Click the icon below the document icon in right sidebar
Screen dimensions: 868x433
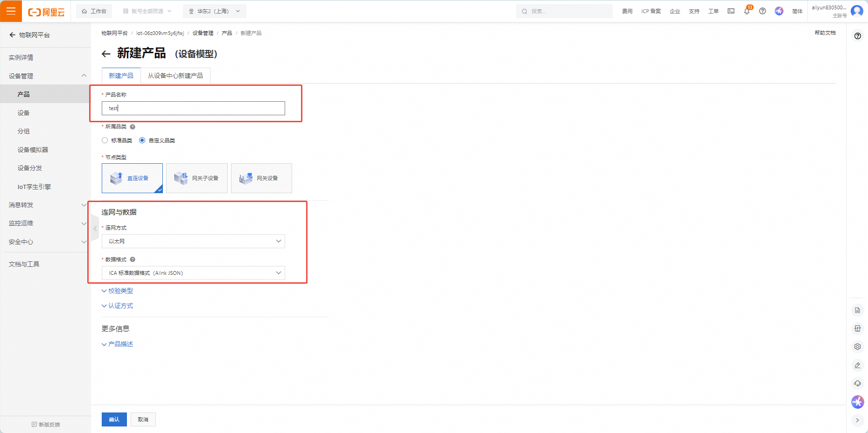[857, 328]
